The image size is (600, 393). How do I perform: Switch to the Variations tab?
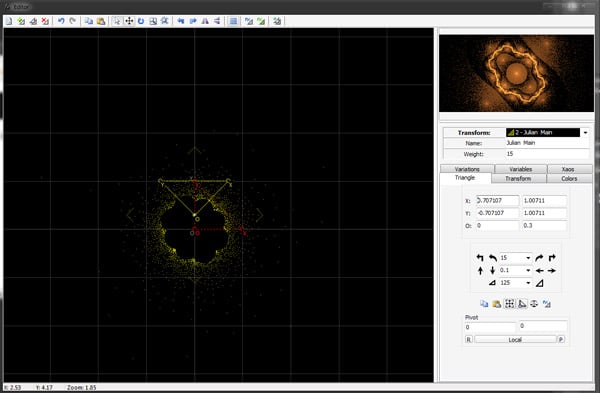(467, 169)
